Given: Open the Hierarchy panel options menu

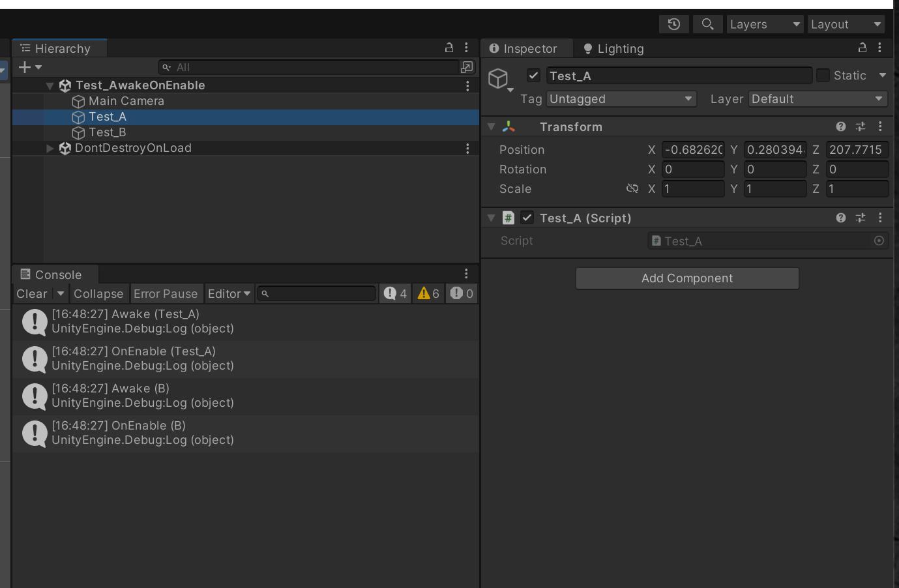Looking at the screenshot, I should click(466, 48).
